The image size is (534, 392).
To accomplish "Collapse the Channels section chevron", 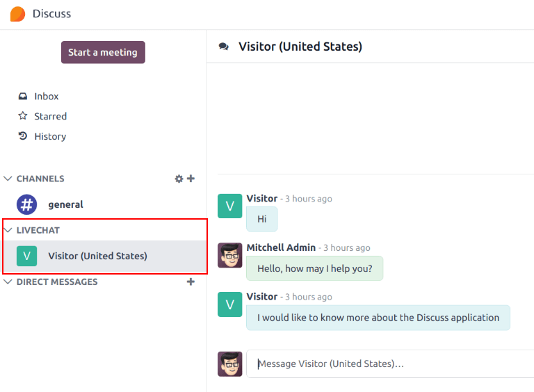I will point(8,179).
